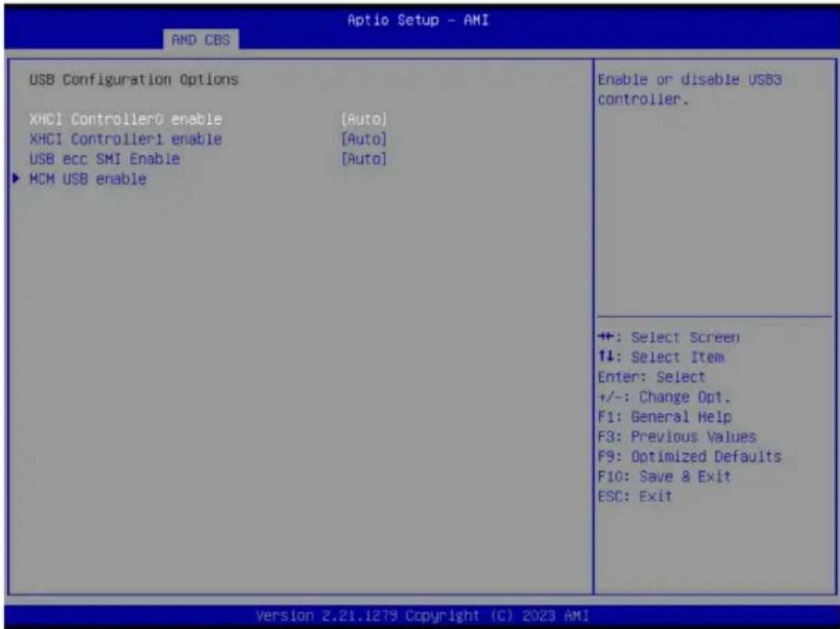Click the +/-: Change Opt. hint
The width and height of the screenshot is (840, 629).
click(664, 397)
